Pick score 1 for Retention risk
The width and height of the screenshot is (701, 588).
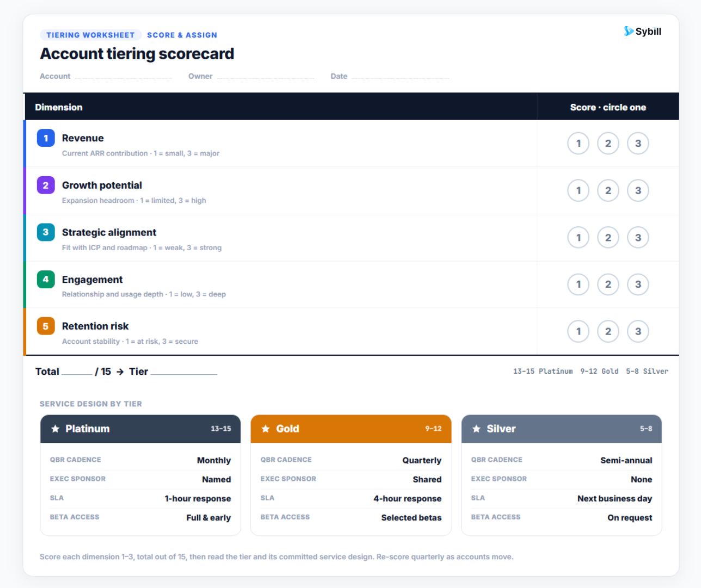point(579,331)
